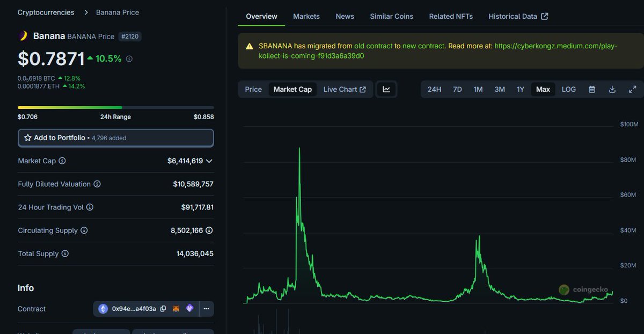
Task: Open the calendar date range picker
Action: point(592,89)
